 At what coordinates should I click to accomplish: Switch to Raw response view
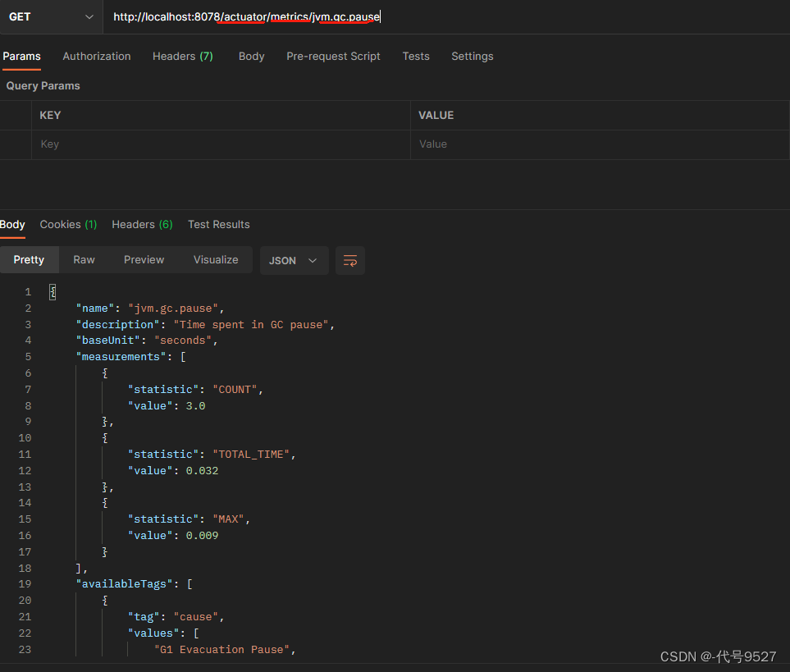(x=84, y=260)
